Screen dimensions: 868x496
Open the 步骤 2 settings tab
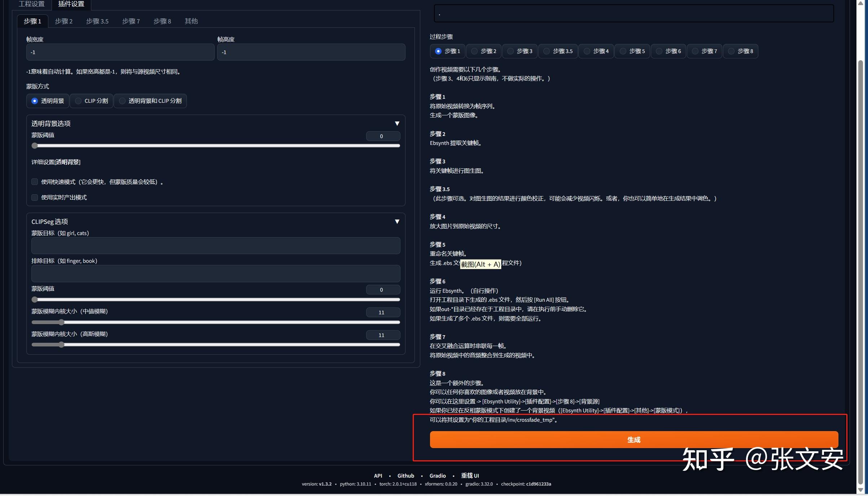click(x=63, y=21)
